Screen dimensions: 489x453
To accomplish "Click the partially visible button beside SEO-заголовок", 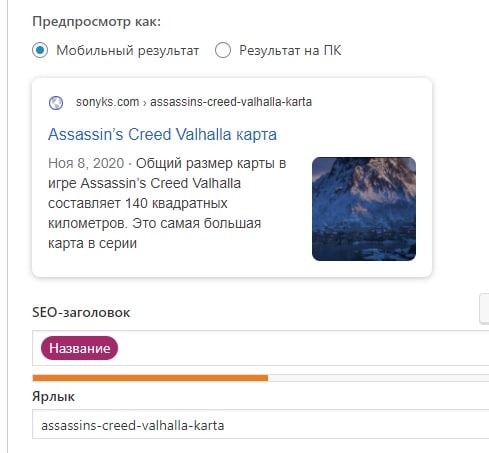I will (x=484, y=309).
